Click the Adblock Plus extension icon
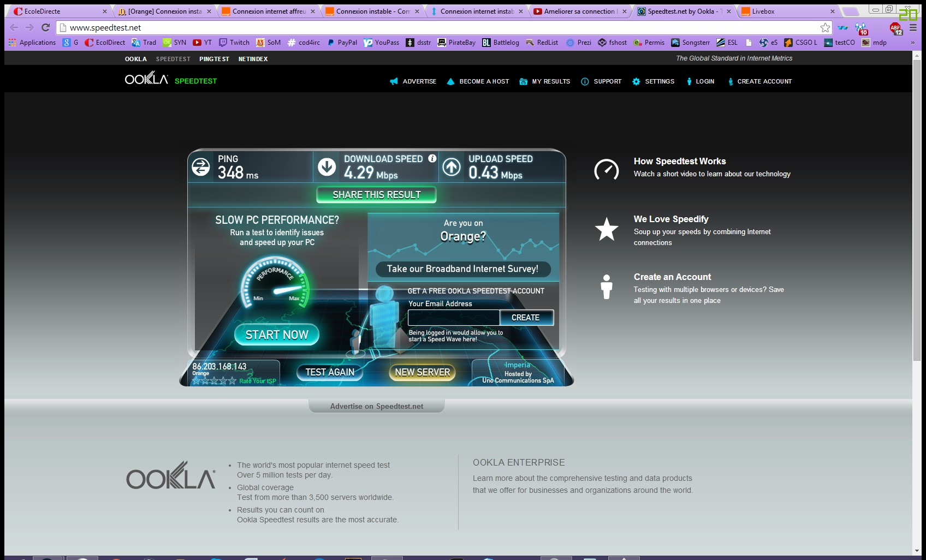This screenshot has width=926, height=560. pyautogui.click(x=895, y=28)
